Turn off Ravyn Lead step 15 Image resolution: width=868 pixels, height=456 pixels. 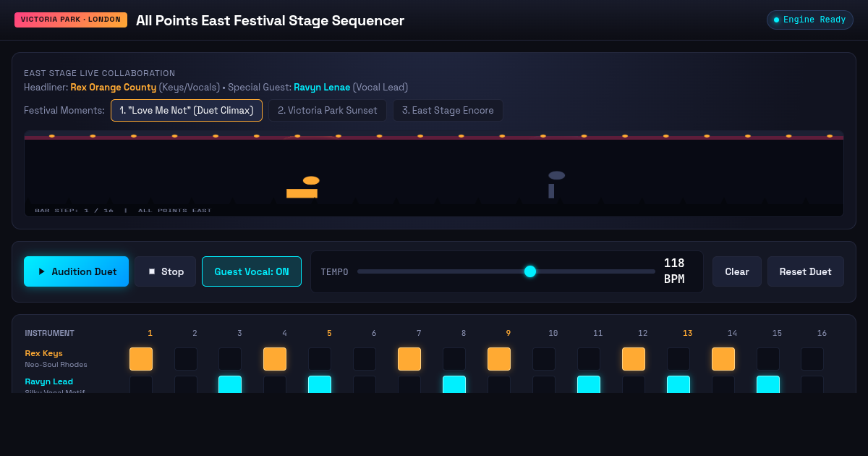(768, 384)
